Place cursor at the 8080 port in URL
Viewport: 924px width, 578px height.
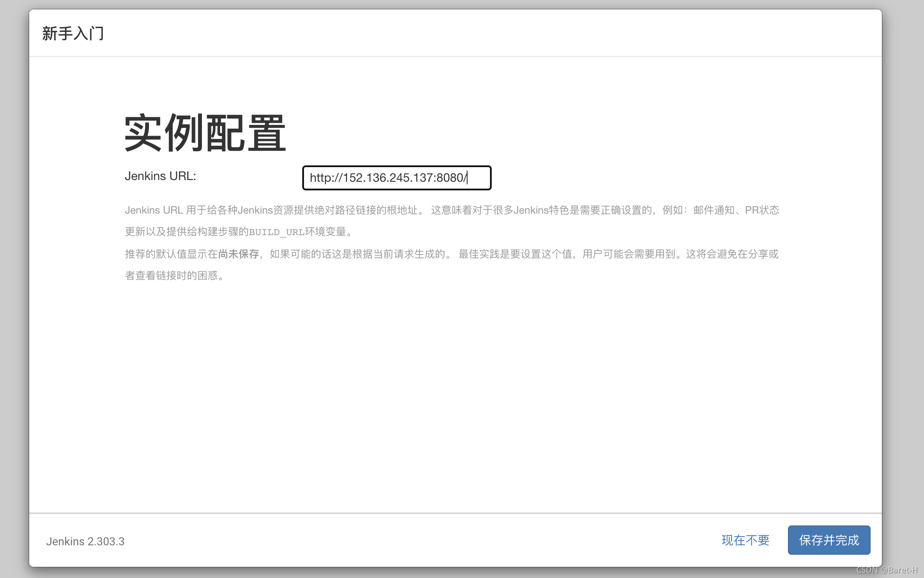450,178
